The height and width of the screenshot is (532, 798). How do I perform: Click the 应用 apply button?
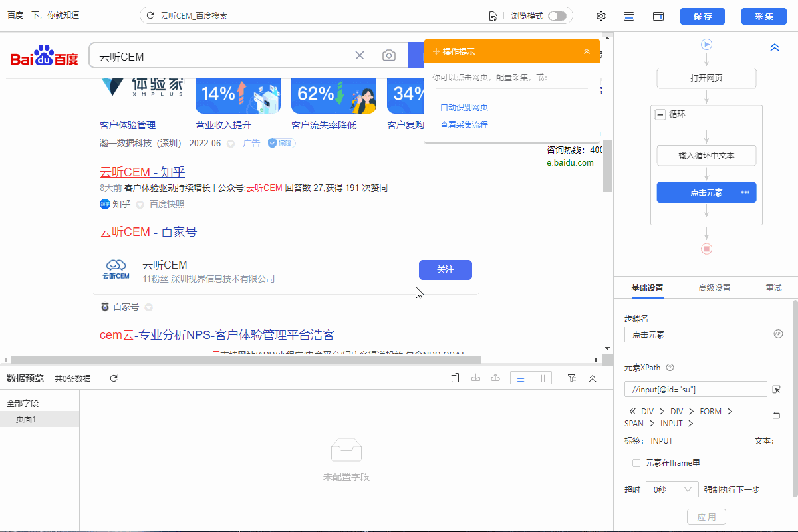pos(706,517)
